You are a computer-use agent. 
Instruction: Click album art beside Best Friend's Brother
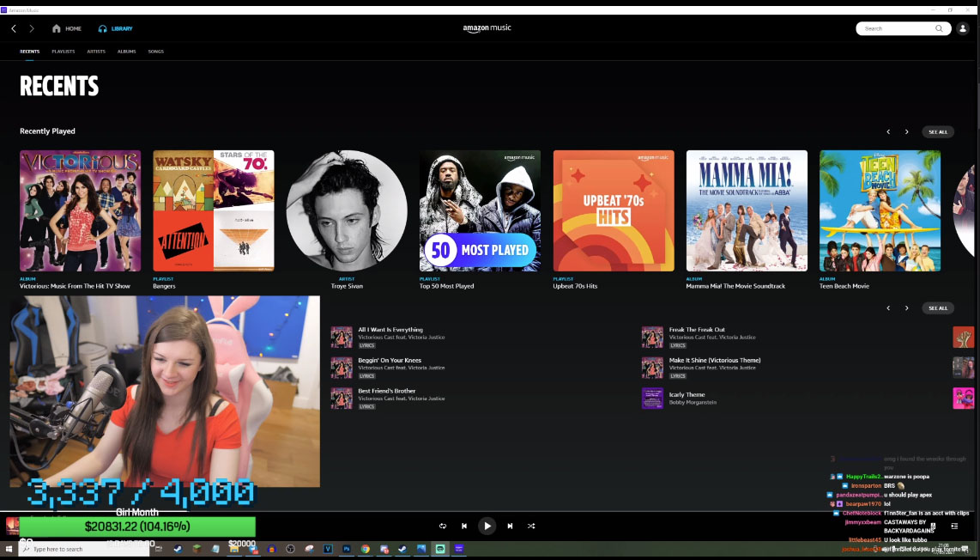(342, 399)
